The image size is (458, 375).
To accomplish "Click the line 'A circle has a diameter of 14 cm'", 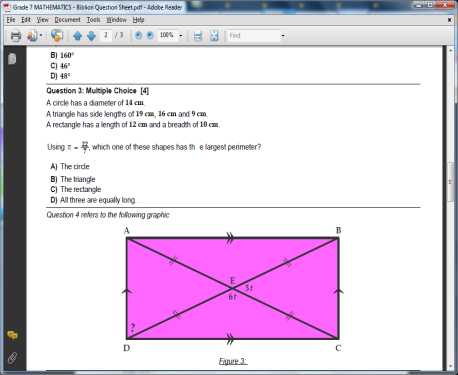I will click(96, 103).
